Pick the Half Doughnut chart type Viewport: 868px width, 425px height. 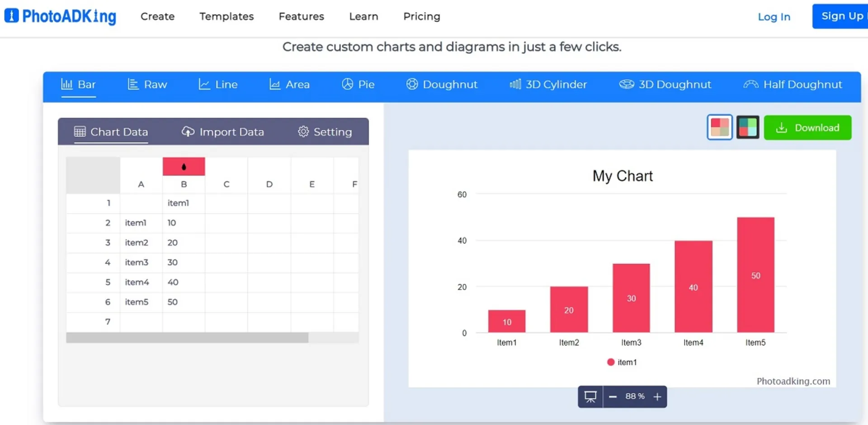click(x=793, y=84)
